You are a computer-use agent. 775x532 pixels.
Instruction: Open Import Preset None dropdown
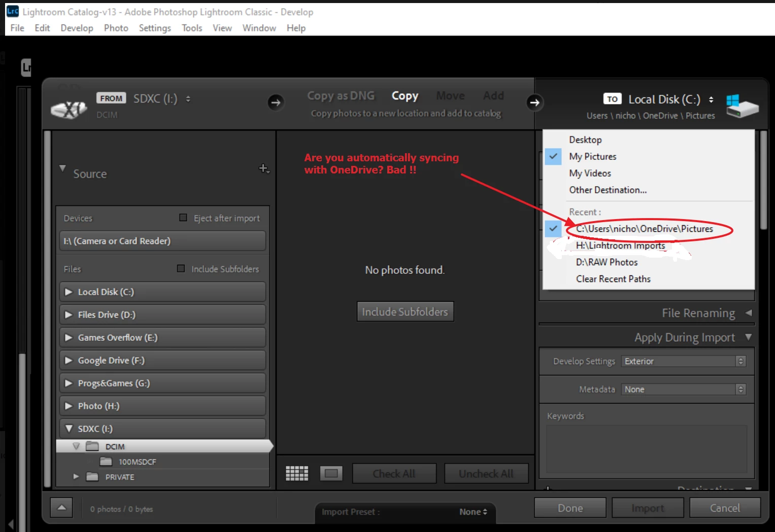pyautogui.click(x=473, y=512)
